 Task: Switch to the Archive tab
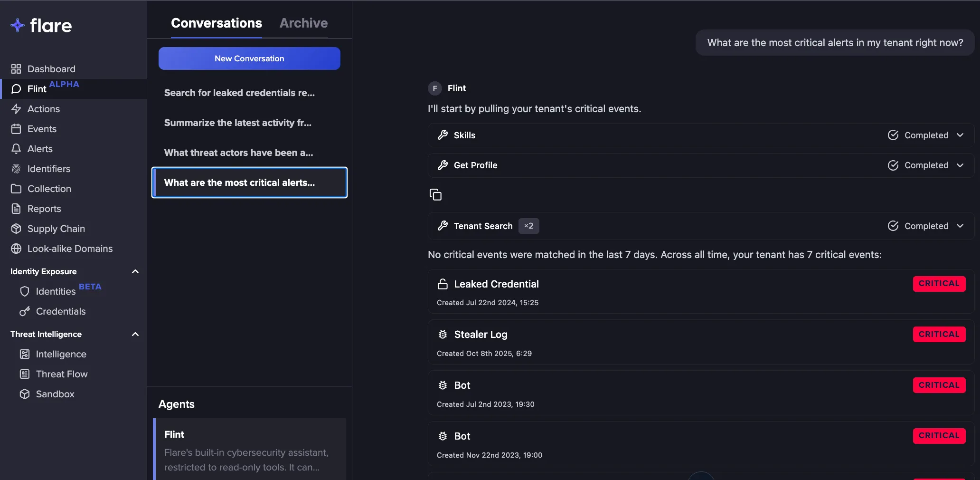coord(303,23)
